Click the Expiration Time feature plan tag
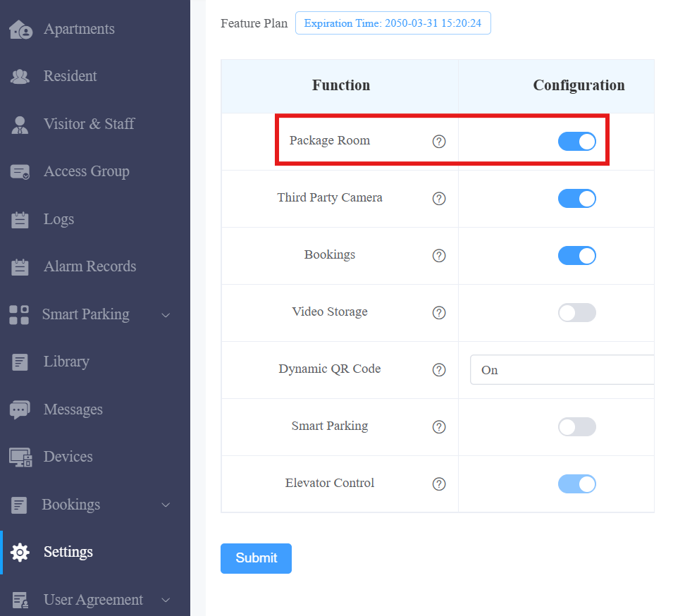Viewport: 673px width, 616px height. (x=393, y=23)
